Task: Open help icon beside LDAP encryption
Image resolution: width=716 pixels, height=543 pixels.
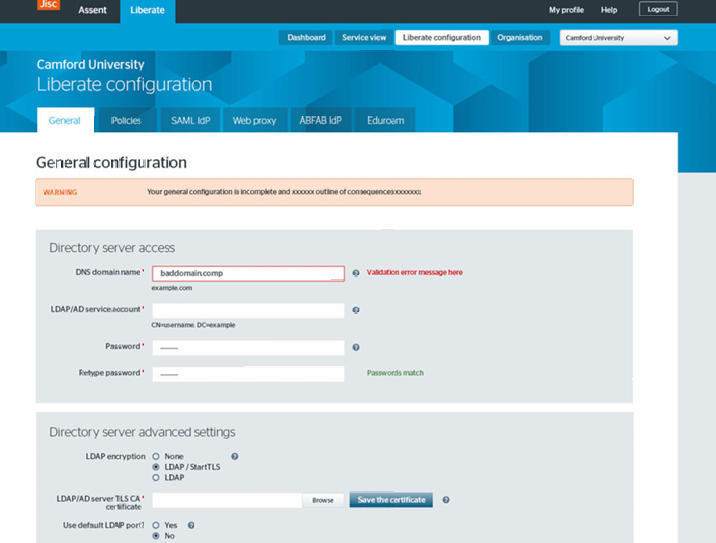Action: pos(234,456)
